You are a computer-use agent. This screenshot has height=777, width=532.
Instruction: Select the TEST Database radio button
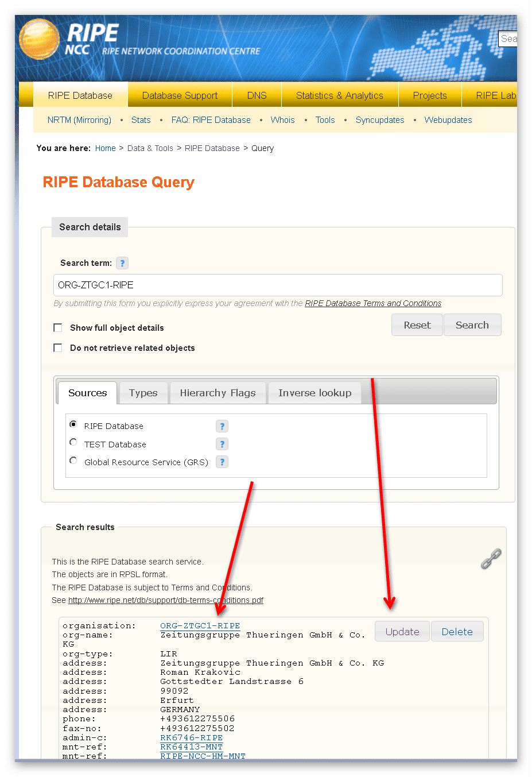(x=73, y=442)
